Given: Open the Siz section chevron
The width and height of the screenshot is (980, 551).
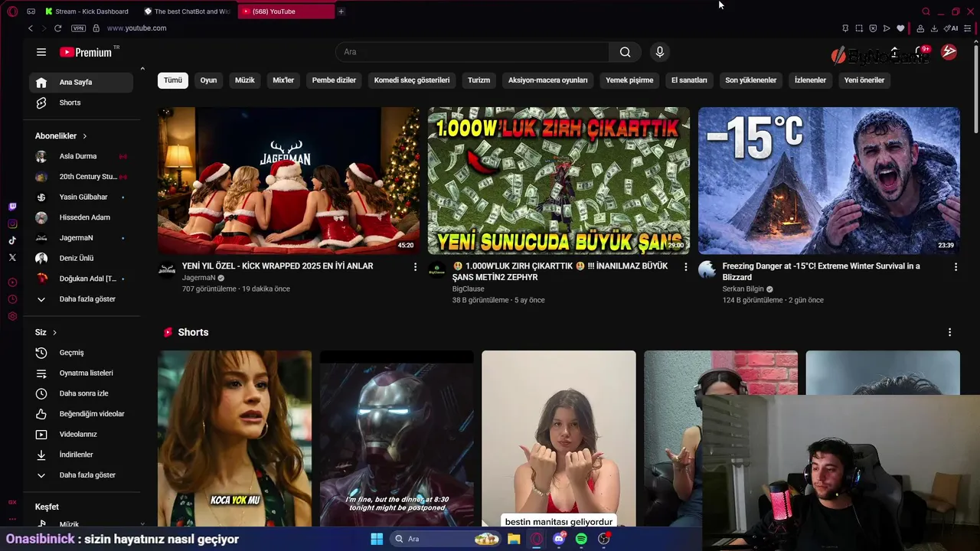Looking at the screenshot, I should (54, 333).
